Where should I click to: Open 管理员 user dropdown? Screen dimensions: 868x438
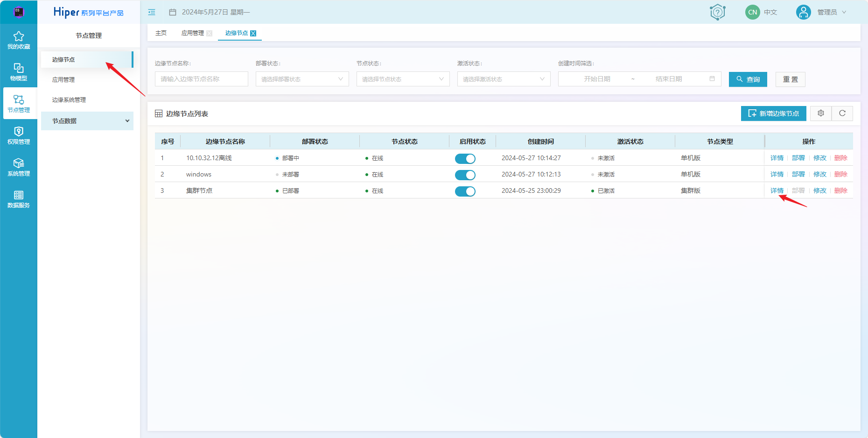(832, 12)
